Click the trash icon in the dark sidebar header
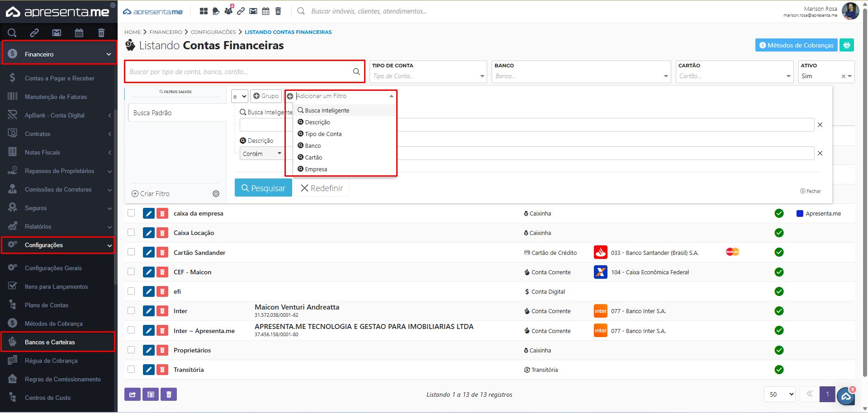868x413 pixels. coord(101,33)
